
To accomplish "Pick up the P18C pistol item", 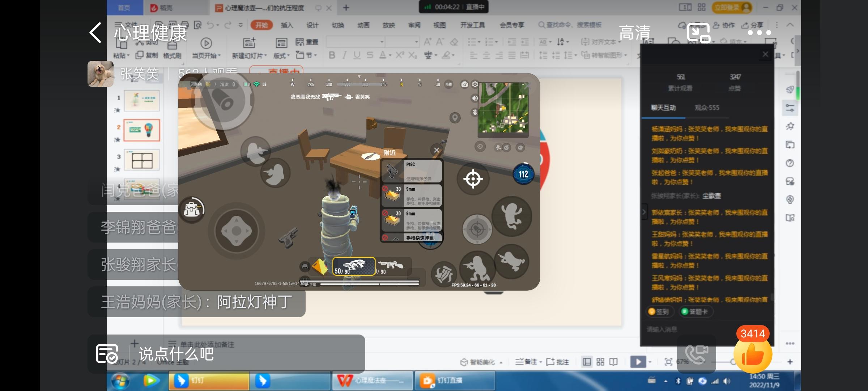I will 412,171.
